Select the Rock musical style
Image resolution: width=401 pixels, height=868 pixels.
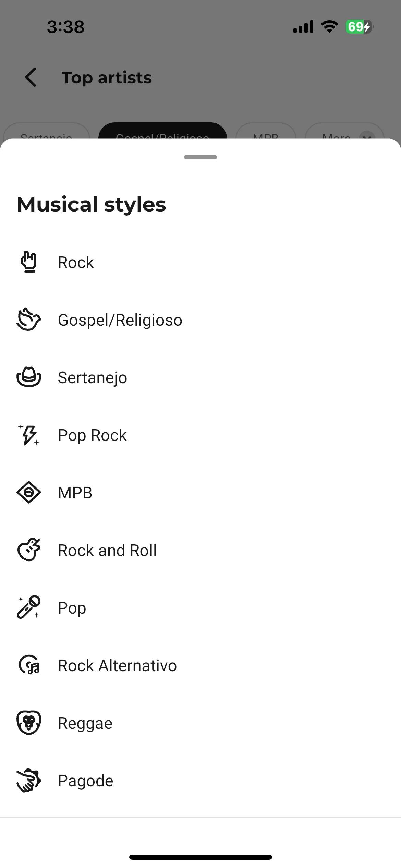click(x=200, y=262)
